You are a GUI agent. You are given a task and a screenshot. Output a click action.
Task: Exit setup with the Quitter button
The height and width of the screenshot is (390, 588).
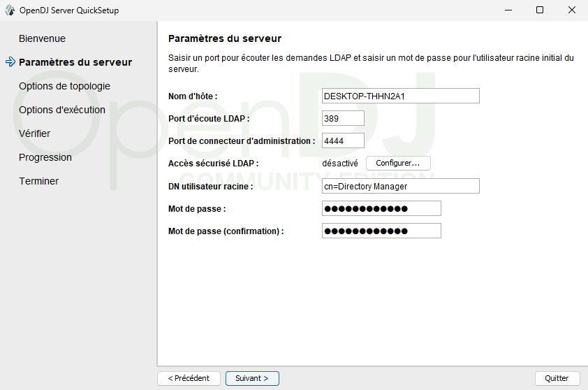click(557, 378)
